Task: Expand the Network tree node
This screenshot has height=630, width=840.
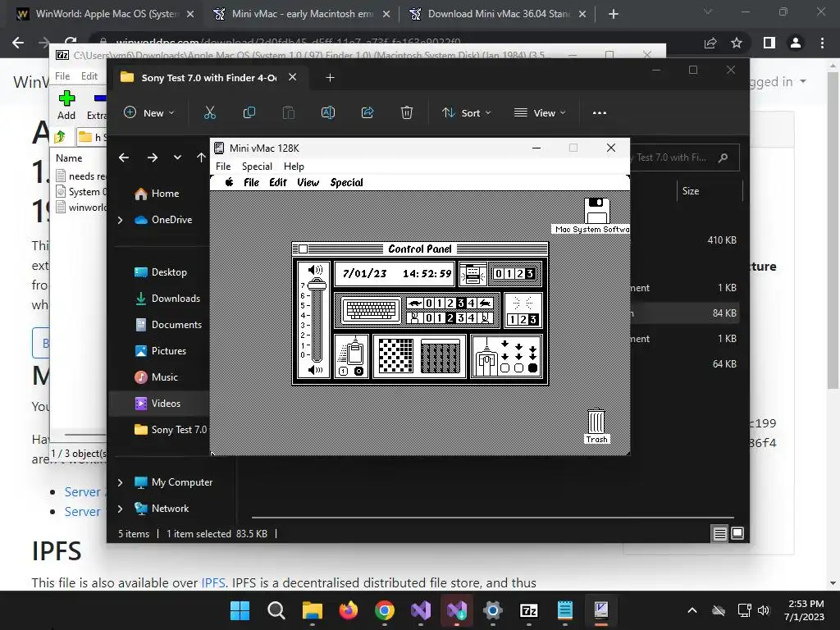Action: click(x=120, y=509)
